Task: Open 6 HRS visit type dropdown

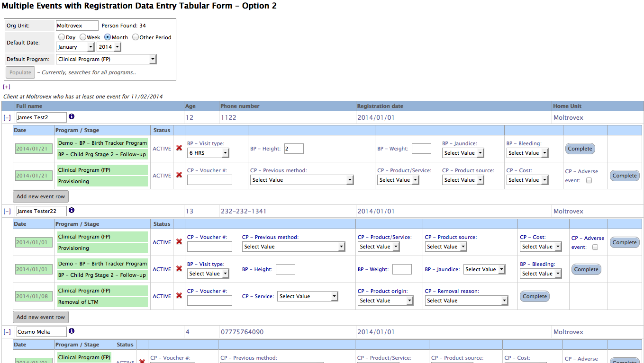Action: tap(208, 153)
